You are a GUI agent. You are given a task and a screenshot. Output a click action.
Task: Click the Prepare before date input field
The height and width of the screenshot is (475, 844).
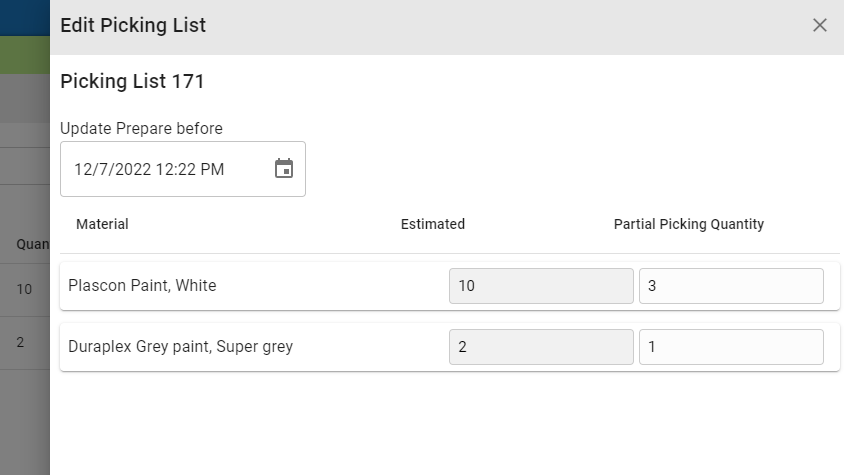(160, 169)
